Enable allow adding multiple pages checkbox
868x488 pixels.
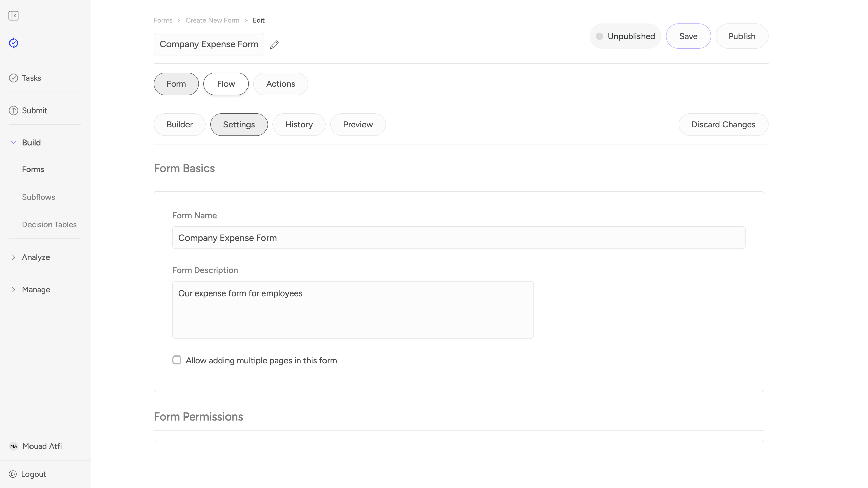[x=177, y=360]
